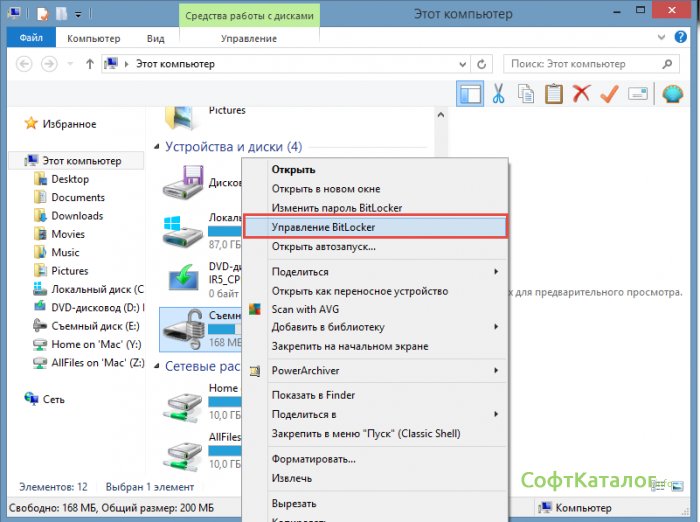700x522 pixels.
Task: Click the Copy icon in toolbar
Action: coord(525,94)
